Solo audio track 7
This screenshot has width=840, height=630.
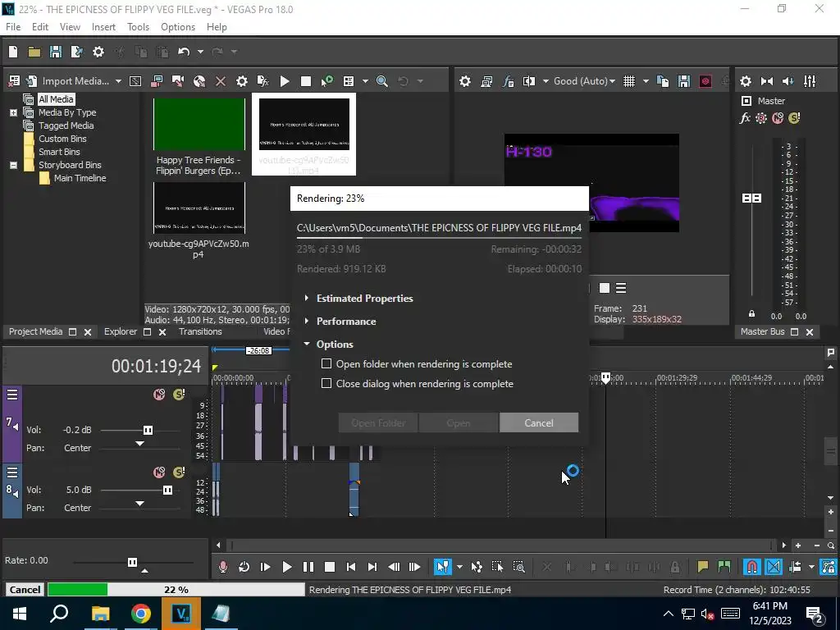[178, 395]
